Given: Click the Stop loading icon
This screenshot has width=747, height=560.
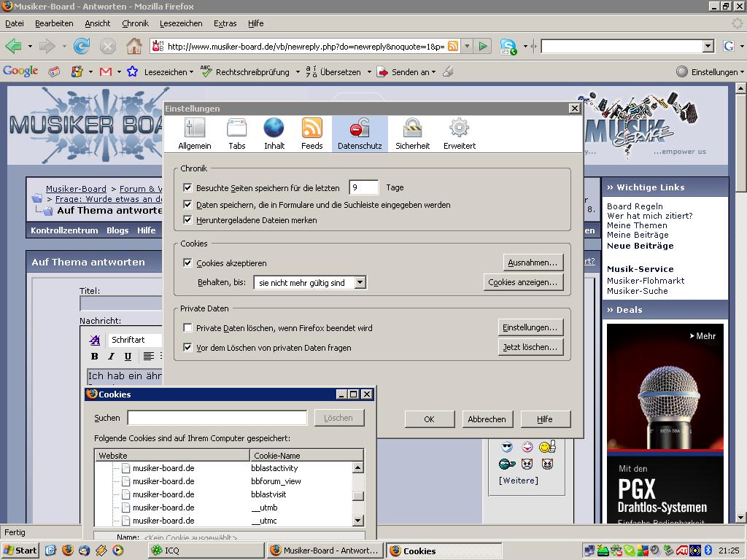Looking at the screenshot, I should [108, 46].
